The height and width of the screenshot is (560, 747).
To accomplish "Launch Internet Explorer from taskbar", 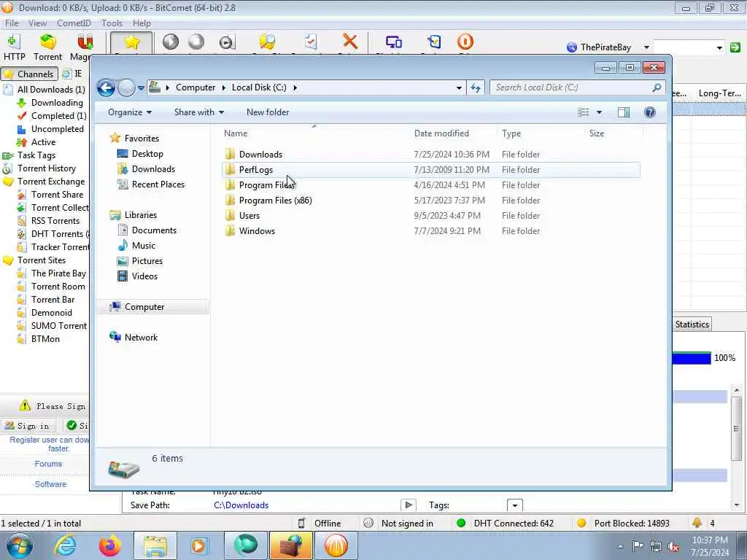I will 65,545.
